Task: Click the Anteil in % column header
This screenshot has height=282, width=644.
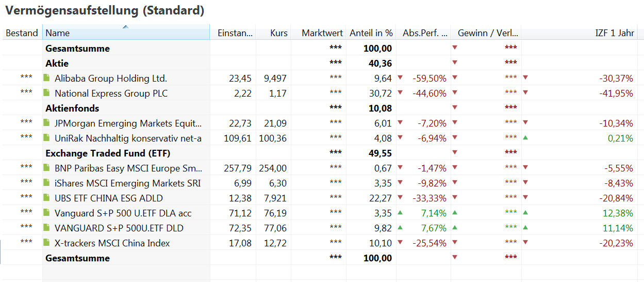Action: pyautogui.click(x=371, y=33)
